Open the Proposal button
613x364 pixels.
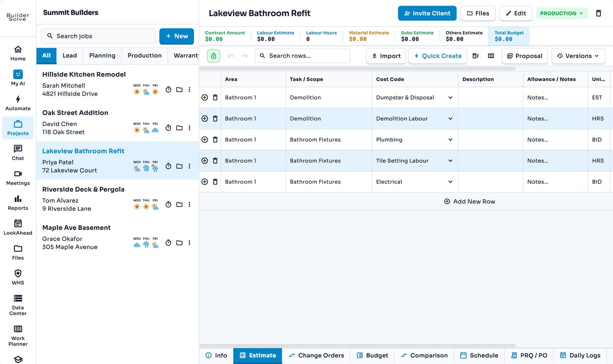tap(524, 56)
